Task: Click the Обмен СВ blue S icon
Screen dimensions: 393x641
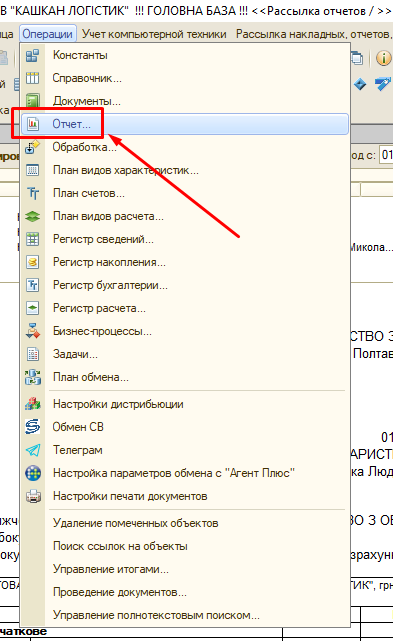Action: tap(33, 427)
